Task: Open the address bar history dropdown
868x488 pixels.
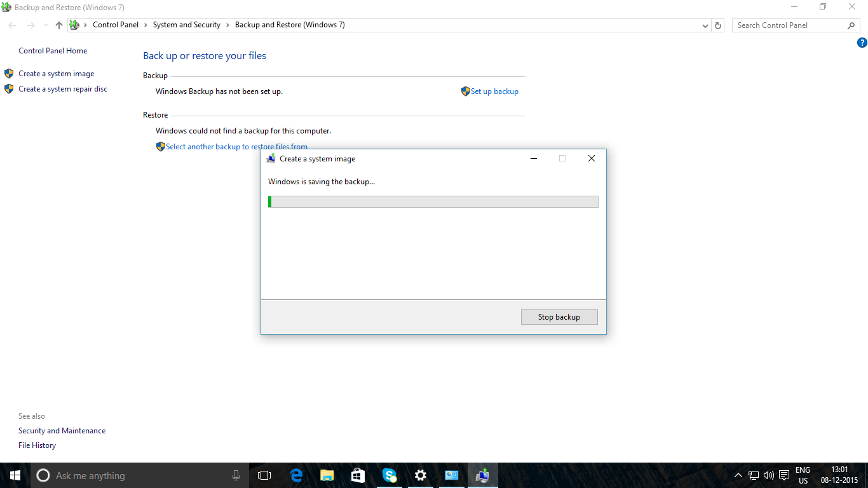Action: [x=705, y=25]
